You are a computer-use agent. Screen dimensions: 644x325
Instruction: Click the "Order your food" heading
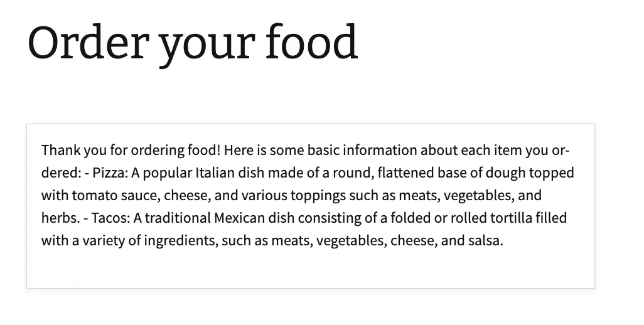coord(192,42)
